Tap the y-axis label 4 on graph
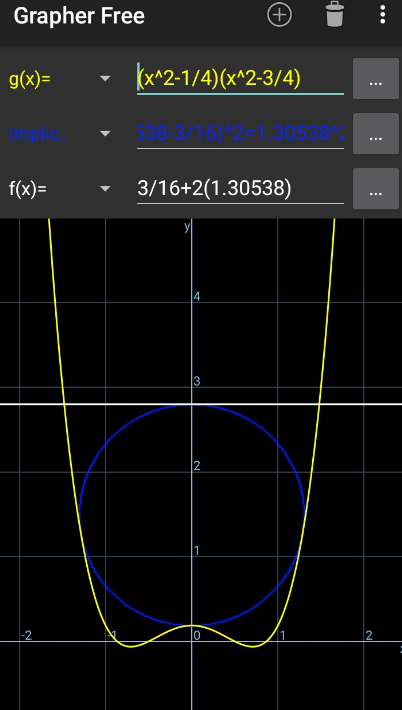 (197, 297)
